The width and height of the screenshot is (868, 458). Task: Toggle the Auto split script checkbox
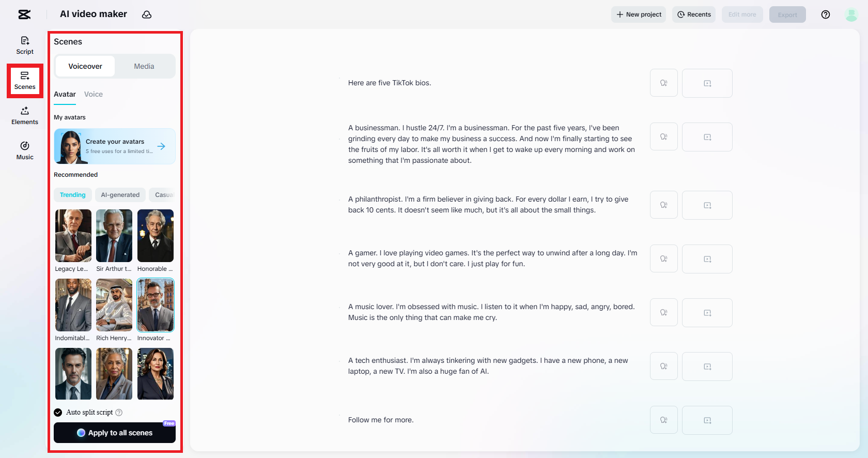point(58,413)
